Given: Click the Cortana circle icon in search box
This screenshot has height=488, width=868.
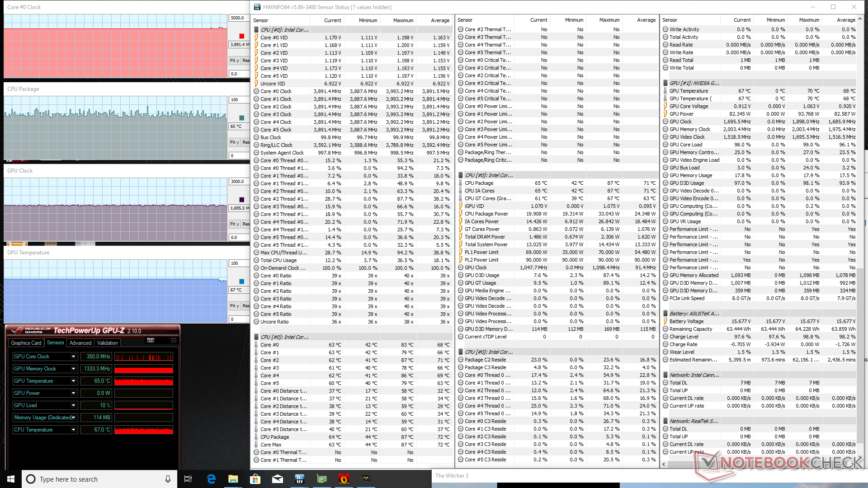Looking at the screenshot, I should pos(31,479).
